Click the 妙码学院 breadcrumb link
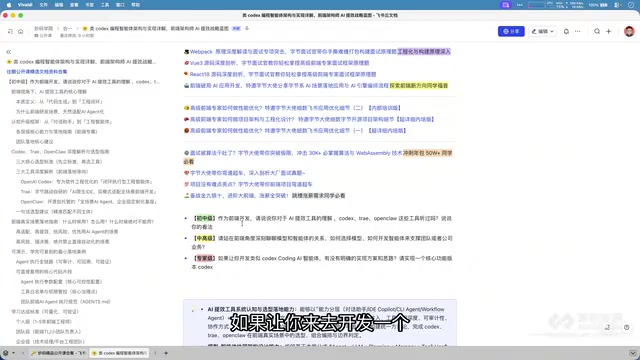 coord(43,29)
